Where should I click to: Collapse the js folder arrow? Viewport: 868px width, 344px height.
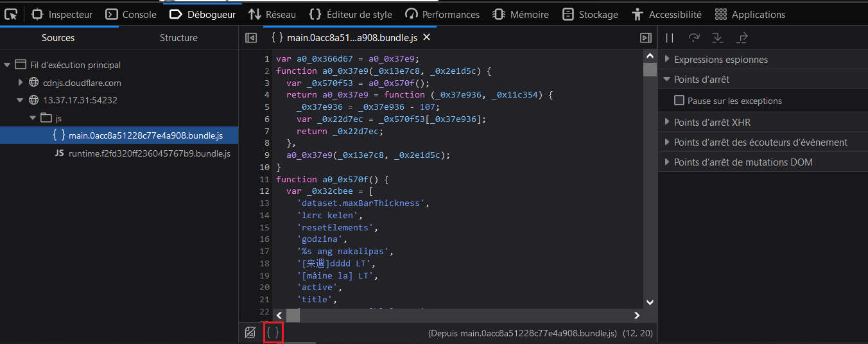[33, 118]
